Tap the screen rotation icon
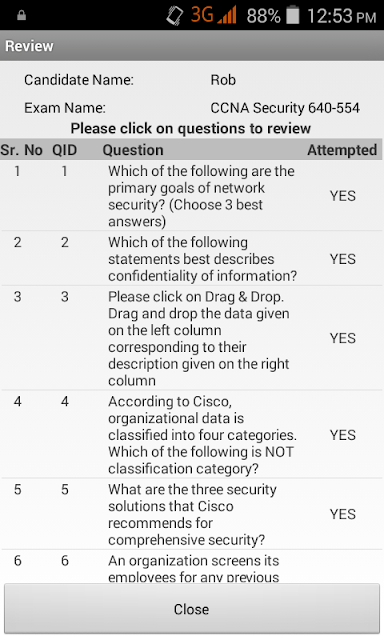384x640 pixels. click(x=174, y=16)
